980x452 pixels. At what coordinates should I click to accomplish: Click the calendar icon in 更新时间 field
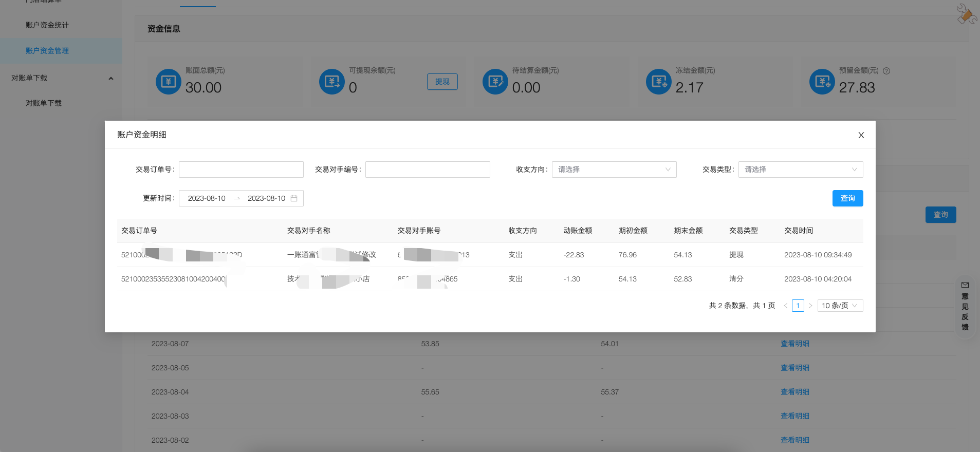pyautogui.click(x=294, y=198)
